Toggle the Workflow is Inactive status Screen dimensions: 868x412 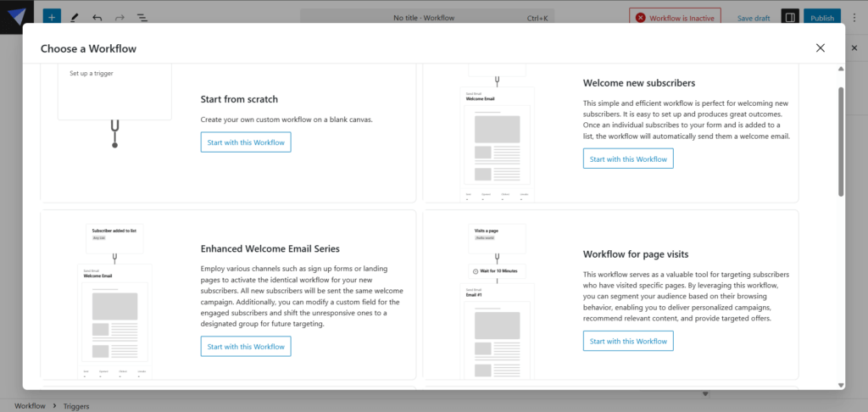click(x=675, y=17)
